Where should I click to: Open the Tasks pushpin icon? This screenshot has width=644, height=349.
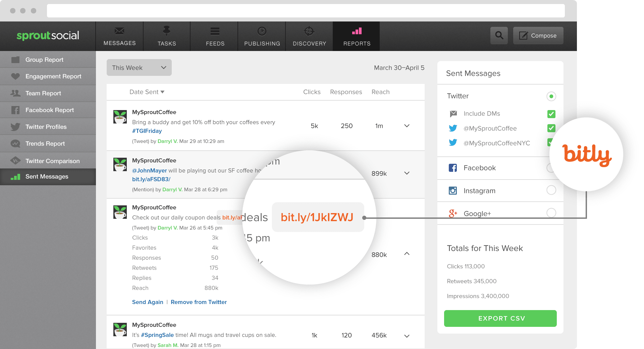point(166,31)
